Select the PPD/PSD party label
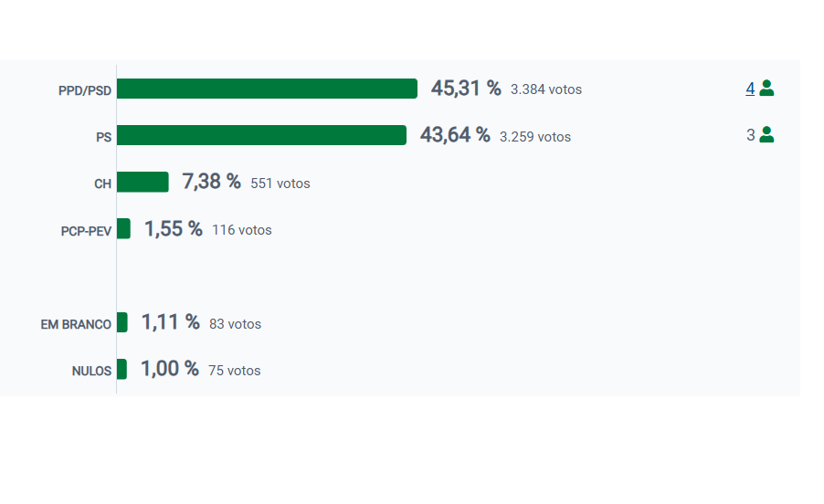Viewport: 824px width, 504px height. [x=85, y=91]
